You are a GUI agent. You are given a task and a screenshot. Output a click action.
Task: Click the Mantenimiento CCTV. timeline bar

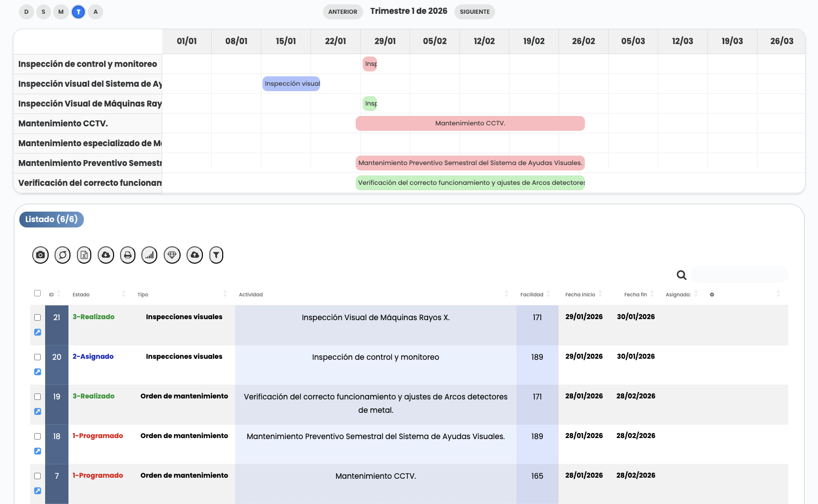(x=470, y=123)
